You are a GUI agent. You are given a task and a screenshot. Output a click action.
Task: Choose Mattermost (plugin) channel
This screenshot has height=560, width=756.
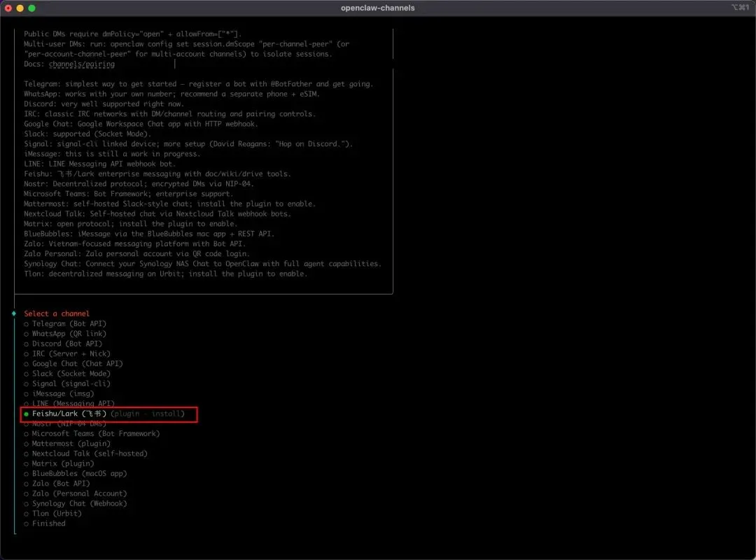pyautogui.click(x=67, y=444)
